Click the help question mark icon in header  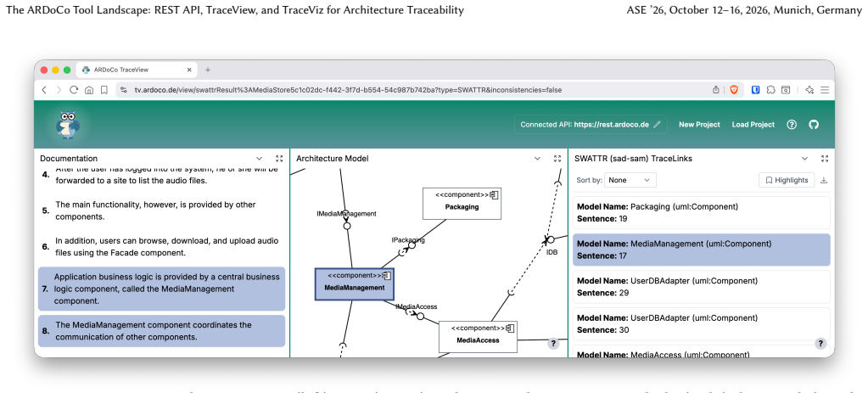pyautogui.click(x=792, y=125)
